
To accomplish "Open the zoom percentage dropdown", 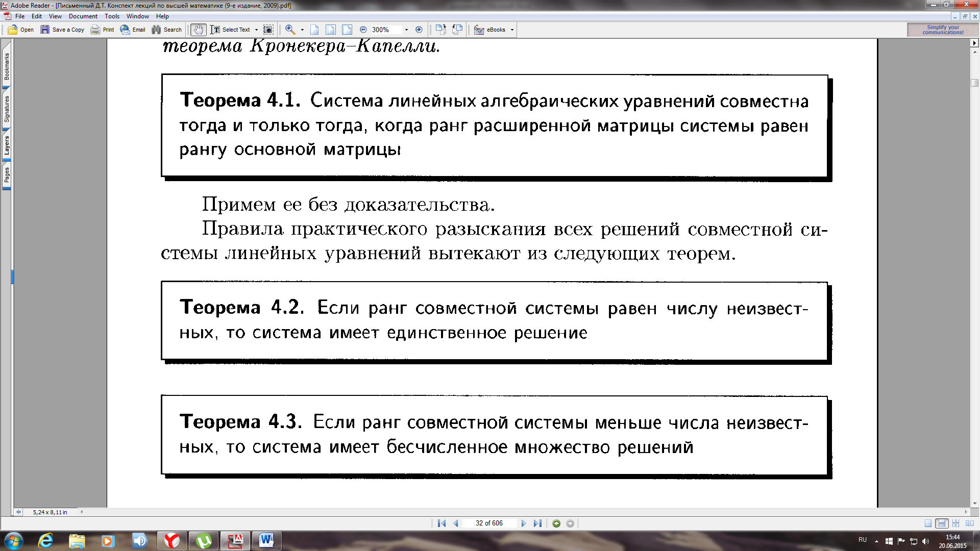I will 406,30.
